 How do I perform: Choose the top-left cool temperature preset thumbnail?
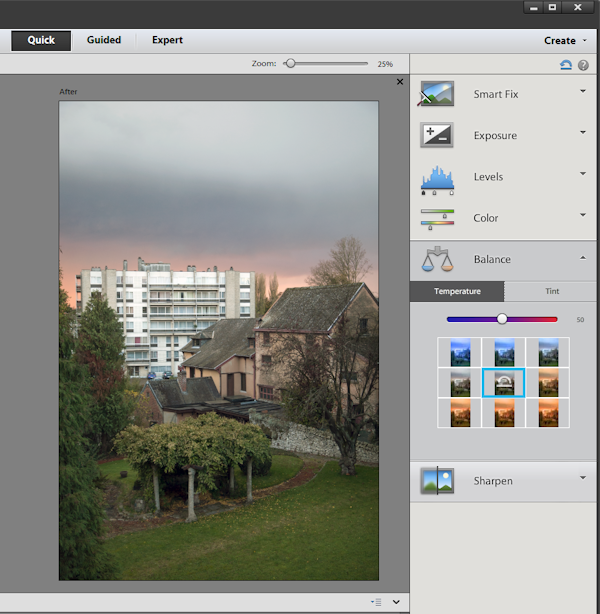(460, 352)
